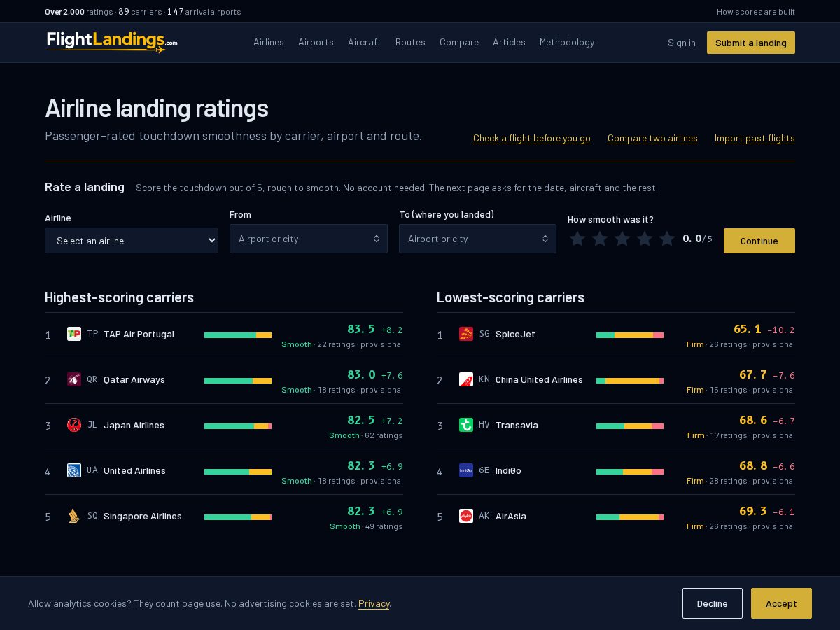Image resolution: width=840 pixels, height=630 pixels.
Task: Open IndiGo carrier name
Action: [x=508, y=470]
